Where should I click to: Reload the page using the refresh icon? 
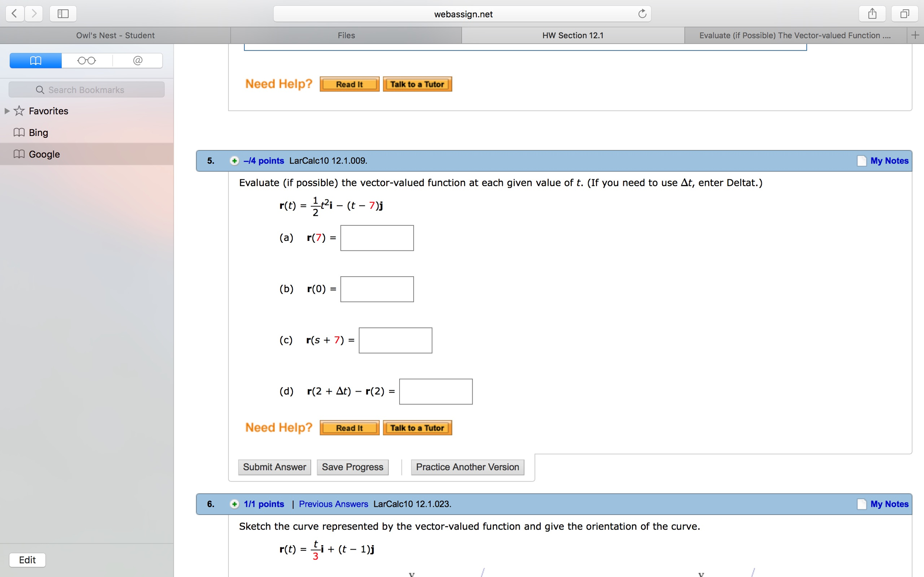coord(642,13)
